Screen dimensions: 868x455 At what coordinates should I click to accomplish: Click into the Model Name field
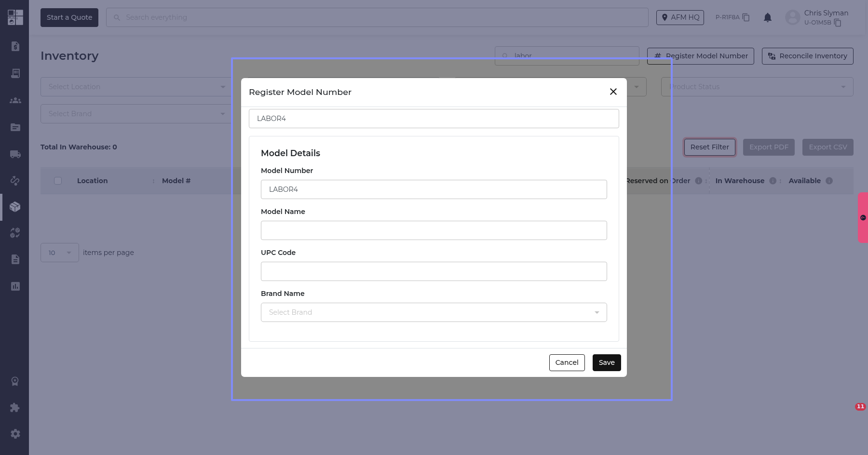[x=434, y=230]
